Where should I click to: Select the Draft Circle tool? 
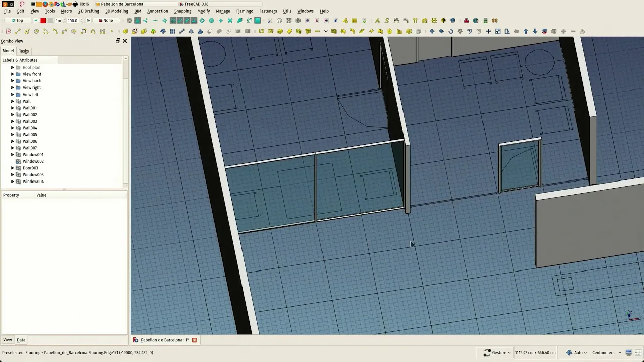(x=36, y=31)
